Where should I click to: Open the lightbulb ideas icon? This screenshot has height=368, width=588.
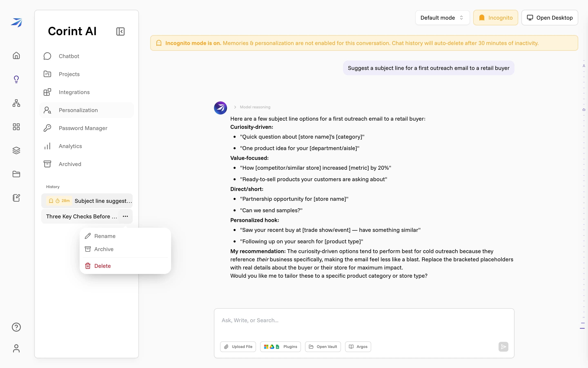coord(16,79)
